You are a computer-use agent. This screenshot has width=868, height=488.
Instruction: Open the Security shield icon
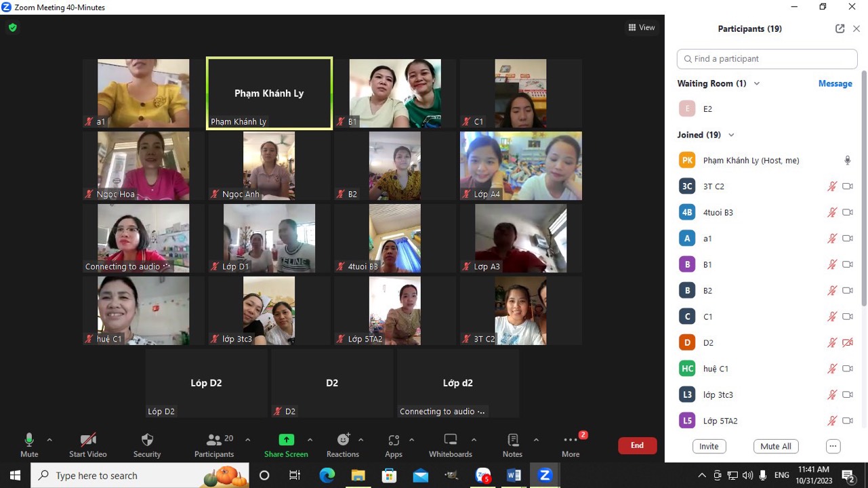point(147,440)
